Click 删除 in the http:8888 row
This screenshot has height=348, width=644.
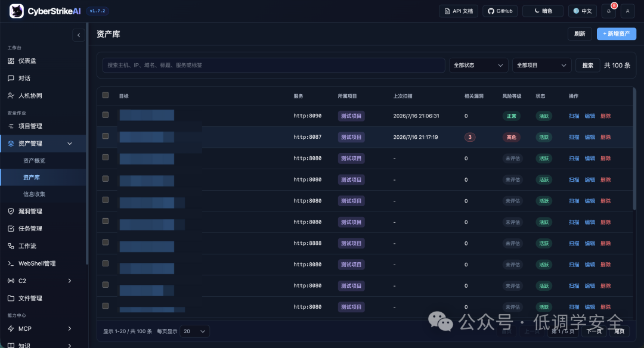pos(605,243)
